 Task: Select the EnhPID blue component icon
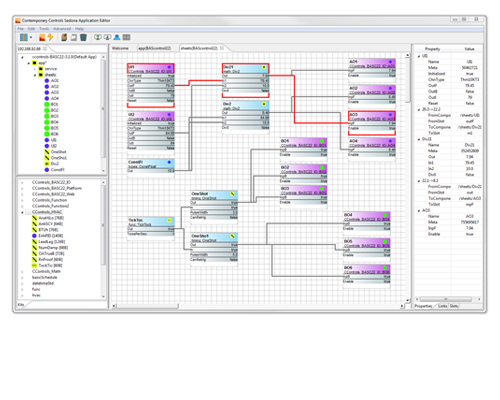[x=34, y=236]
